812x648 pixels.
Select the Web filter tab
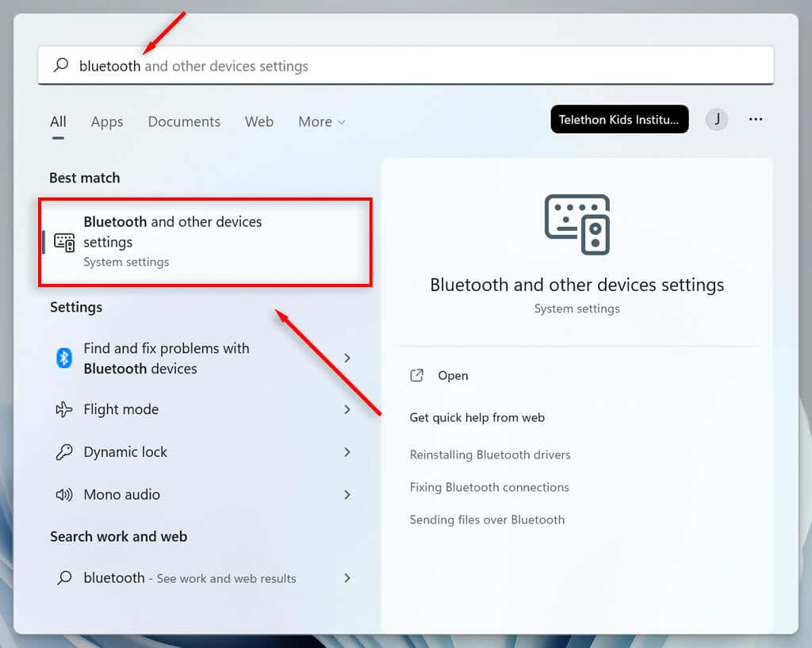[259, 121]
